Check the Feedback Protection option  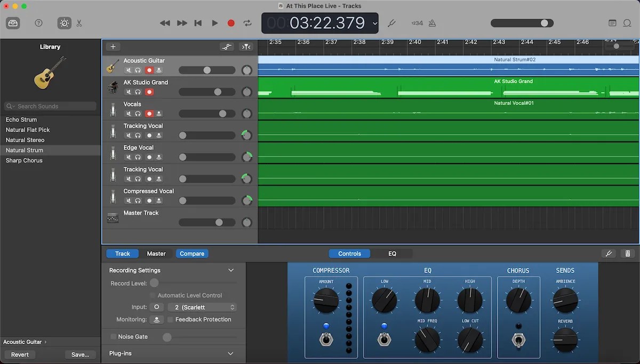[170, 320]
